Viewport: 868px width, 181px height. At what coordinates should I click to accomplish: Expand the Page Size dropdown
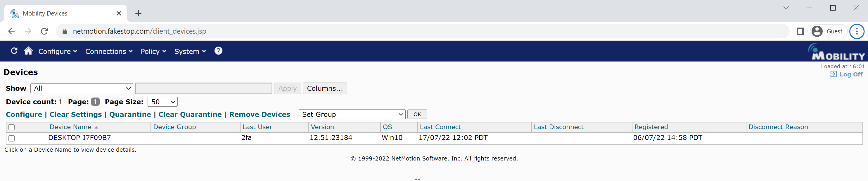(162, 102)
